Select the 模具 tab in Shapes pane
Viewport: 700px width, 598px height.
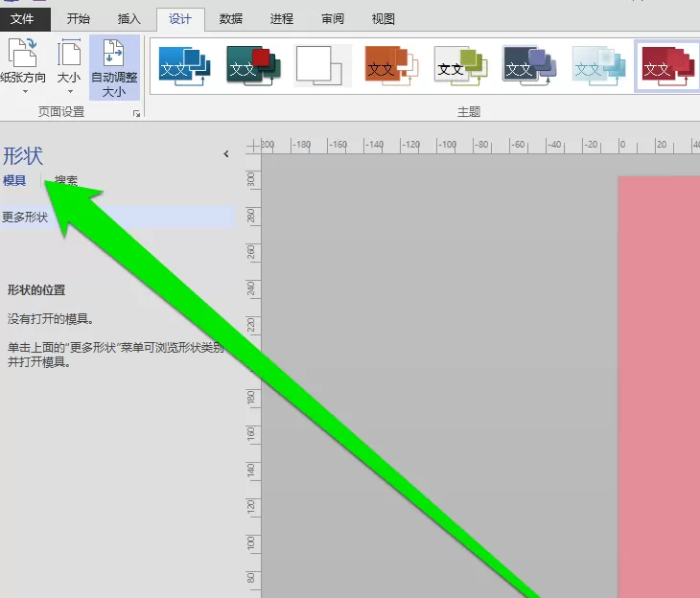[x=14, y=180]
